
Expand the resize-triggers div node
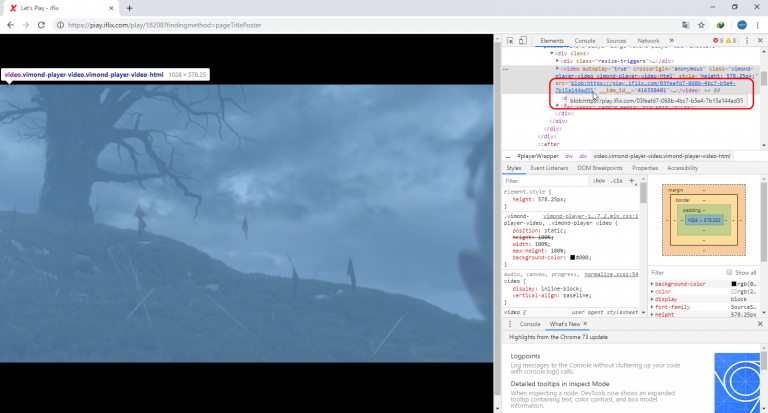(x=557, y=61)
